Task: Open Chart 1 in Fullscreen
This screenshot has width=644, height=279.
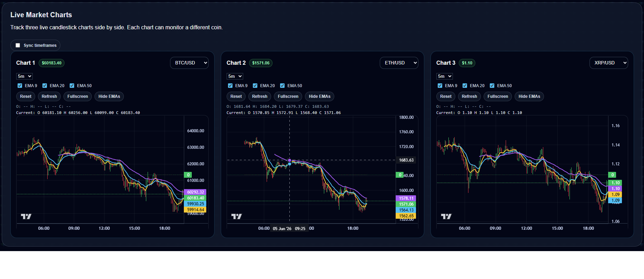Action: click(78, 96)
